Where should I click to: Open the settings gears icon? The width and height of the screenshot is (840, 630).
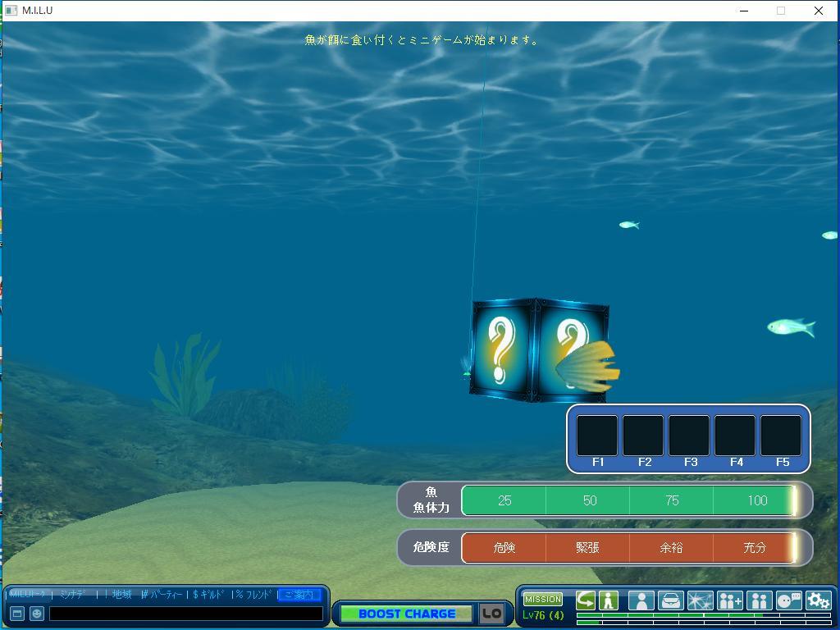tap(818, 600)
